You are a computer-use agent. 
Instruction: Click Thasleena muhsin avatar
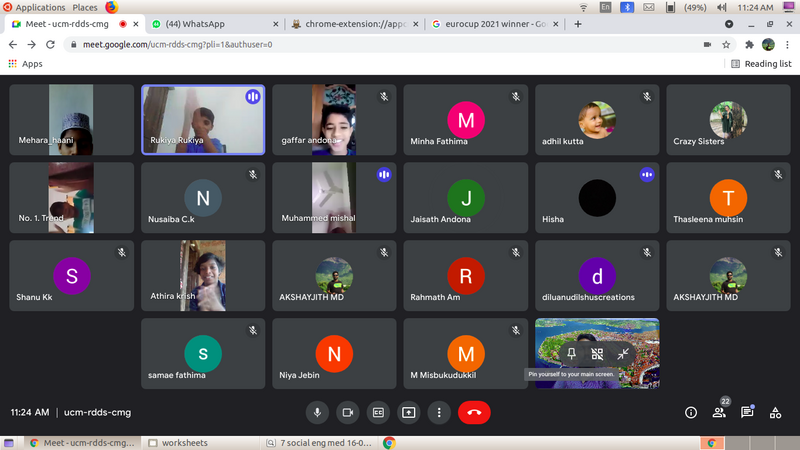point(728,197)
